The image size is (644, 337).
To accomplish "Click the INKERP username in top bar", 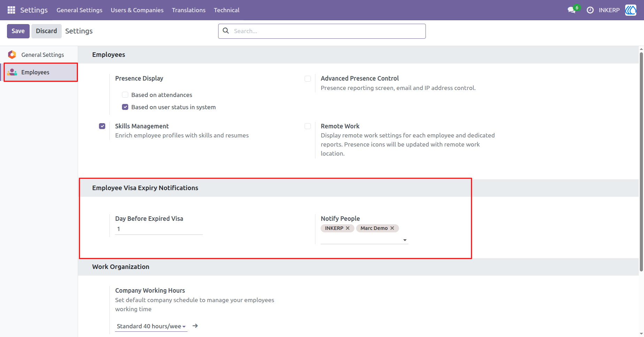I will 609,10.
